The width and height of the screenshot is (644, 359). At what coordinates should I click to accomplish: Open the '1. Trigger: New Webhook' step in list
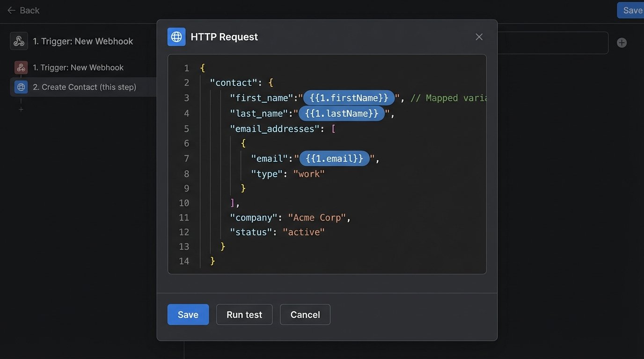coord(78,68)
